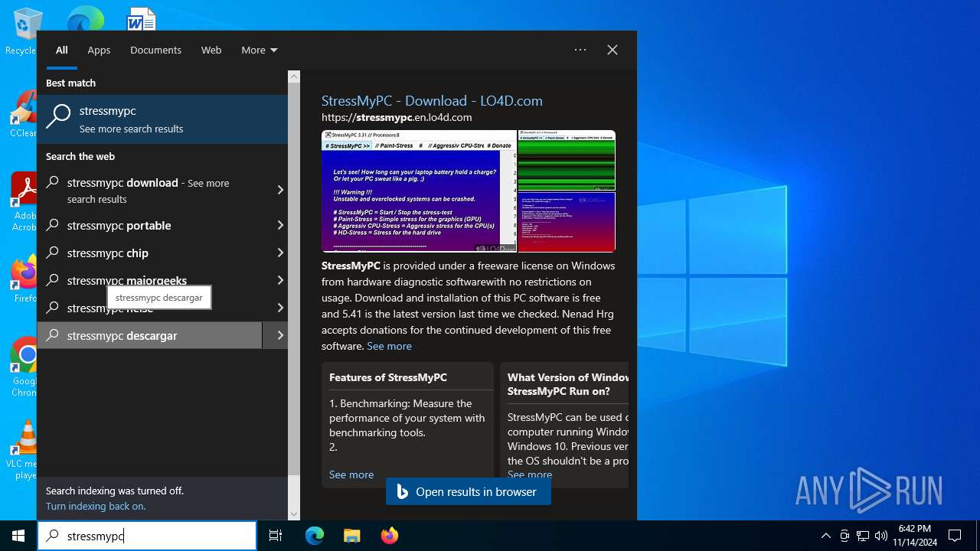Expand arrow for 'stressmypc majorgeeks' suggestion
Screen dimensions: 980x551
coord(279,281)
